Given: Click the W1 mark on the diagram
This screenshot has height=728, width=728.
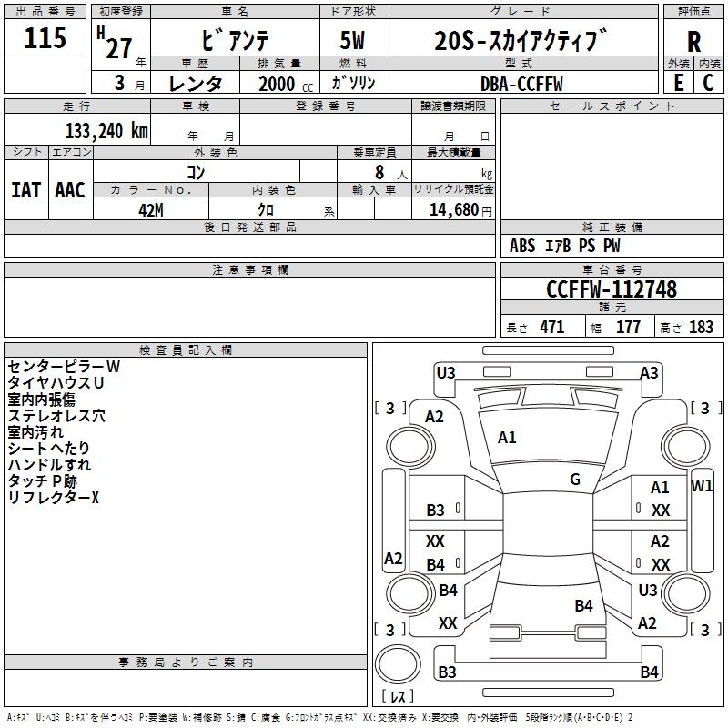Looking at the screenshot, I should [702, 486].
